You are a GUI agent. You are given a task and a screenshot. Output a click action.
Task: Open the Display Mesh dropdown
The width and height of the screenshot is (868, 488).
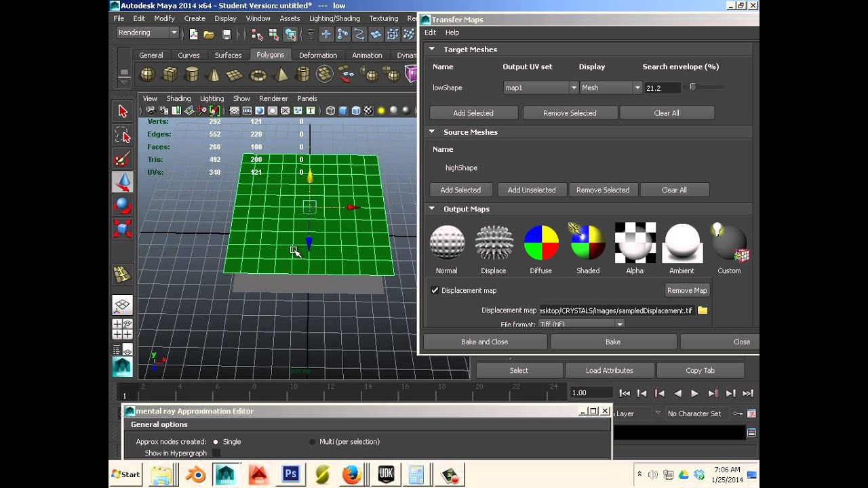pyautogui.click(x=610, y=87)
